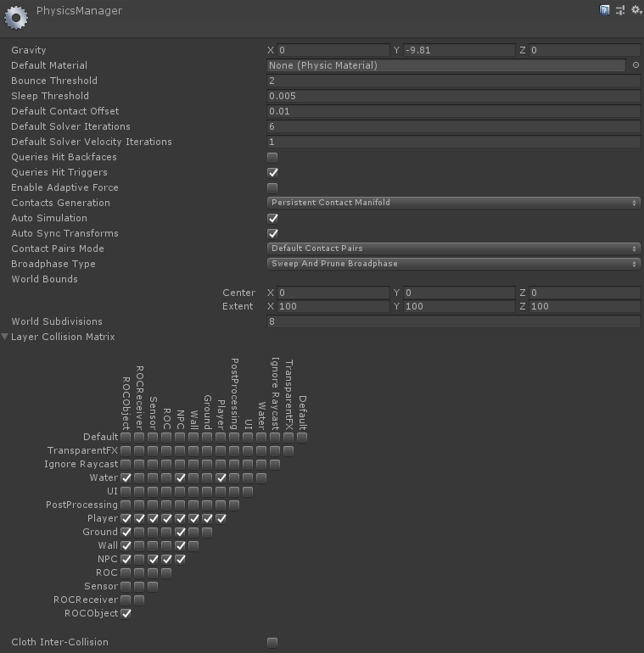Uncheck Wall versus ROCObject collision checkbox
The height and width of the screenshot is (653, 644).
[x=126, y=545]
